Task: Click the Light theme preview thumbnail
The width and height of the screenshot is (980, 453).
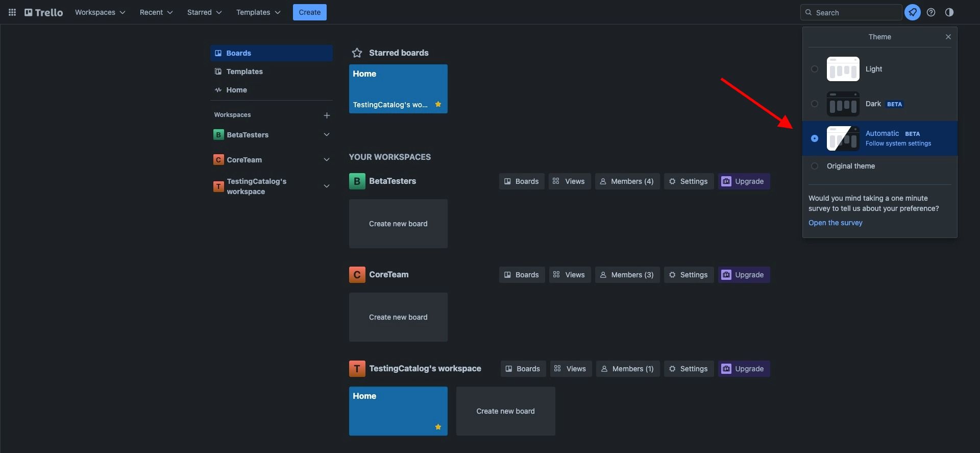Action: pyautogui.click(x=843, y=69)
